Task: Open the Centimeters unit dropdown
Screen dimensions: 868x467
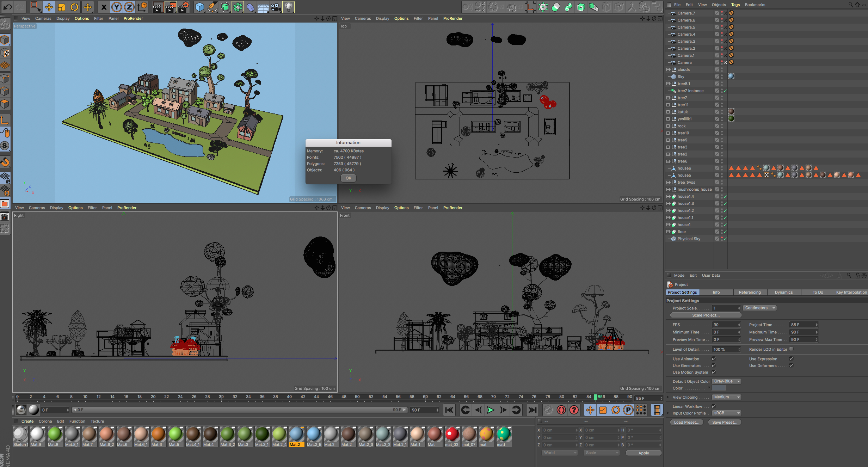Action: coord(759,308)
